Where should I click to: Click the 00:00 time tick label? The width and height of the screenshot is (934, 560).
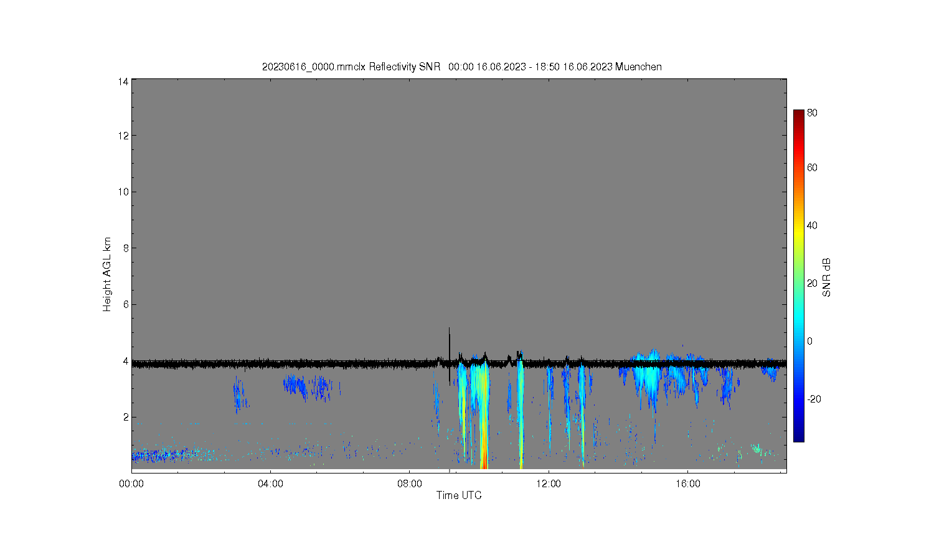pos(131,483)
